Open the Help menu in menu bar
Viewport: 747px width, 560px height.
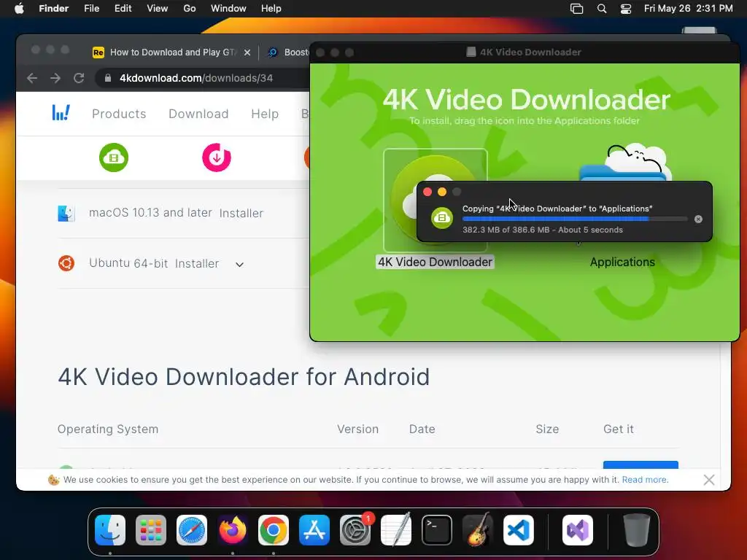click(x=271, y=9)
